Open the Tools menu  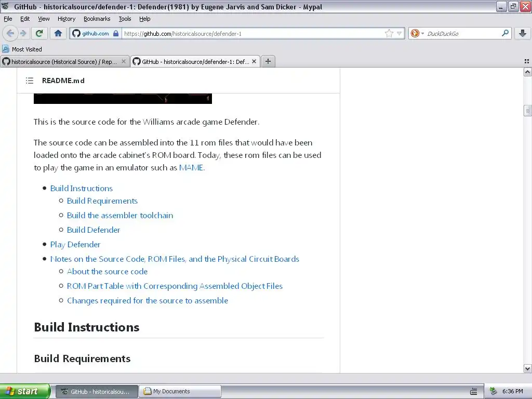click(125, 19)
